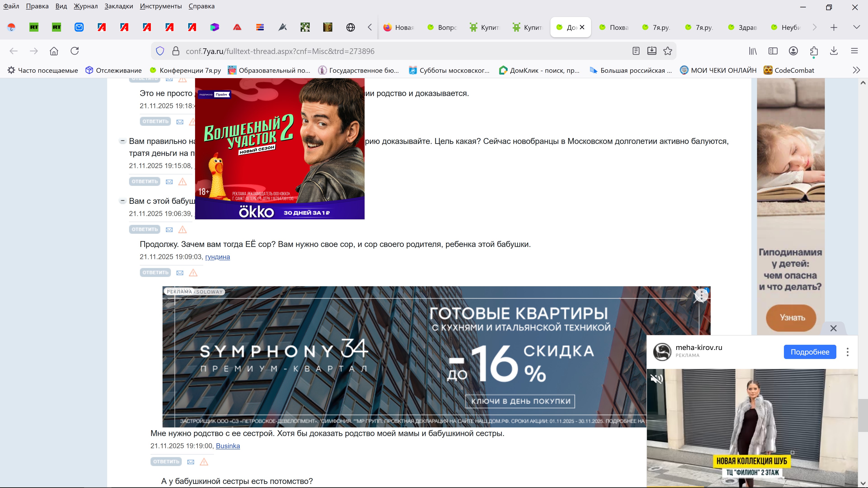The image size is (868, 488).
Task: Reload the current page
Action: [x=74, y=51]
